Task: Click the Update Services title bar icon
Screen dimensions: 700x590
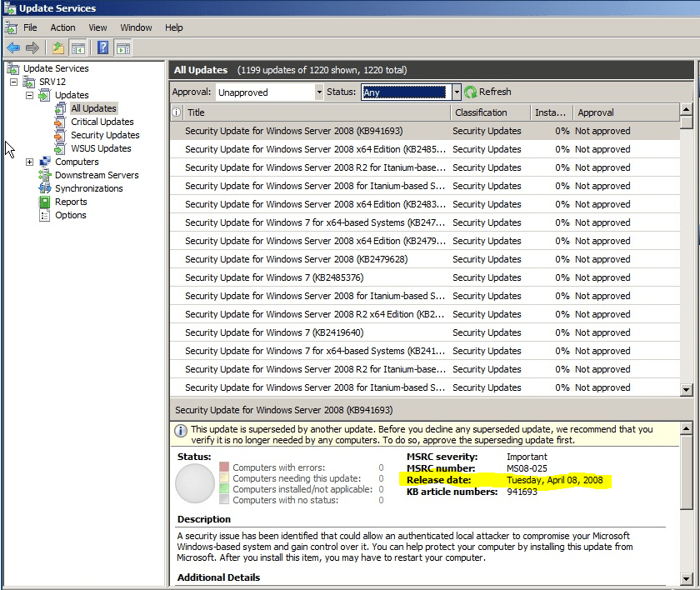Action: click(10, 8)
